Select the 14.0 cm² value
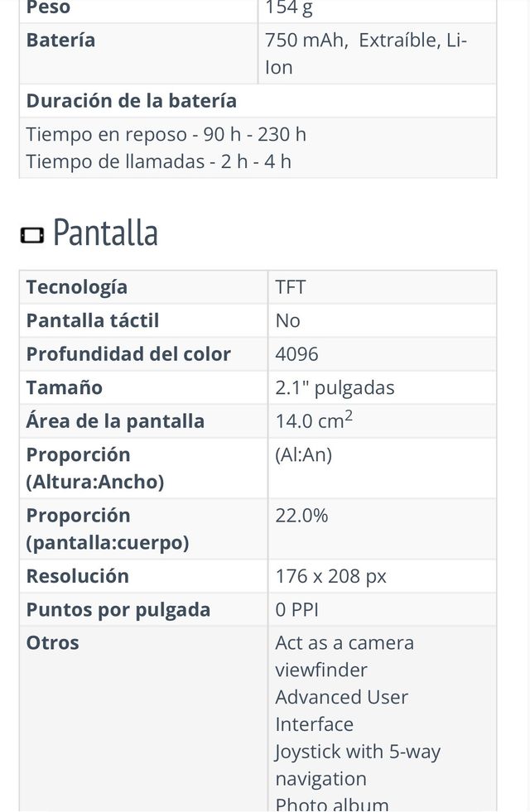This screenshot has height=812, width=530. [x=314, y=420]
